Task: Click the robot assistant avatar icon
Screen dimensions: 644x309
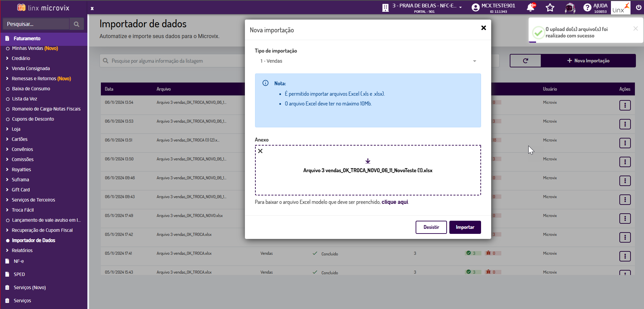Action: pyautogui.click(x=570, y=7)
